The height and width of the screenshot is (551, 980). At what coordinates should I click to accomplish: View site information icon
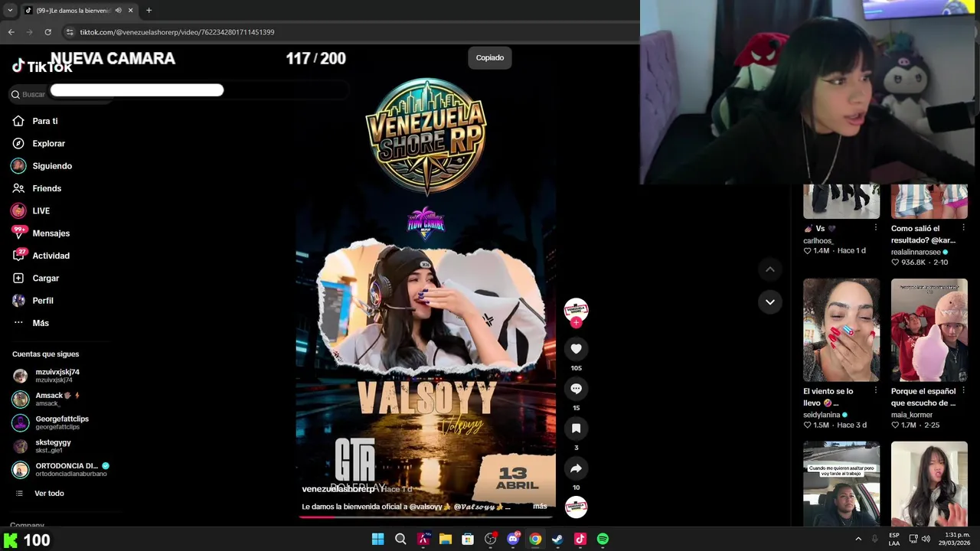70,32
